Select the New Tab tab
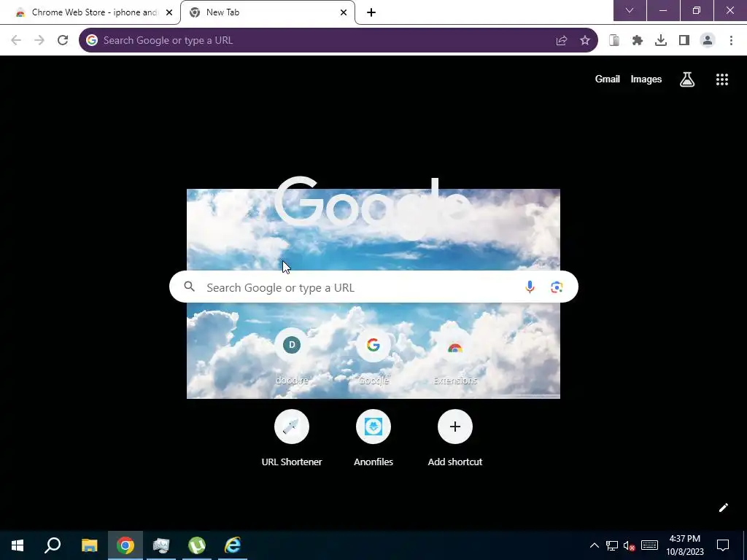 pos(268,12)
